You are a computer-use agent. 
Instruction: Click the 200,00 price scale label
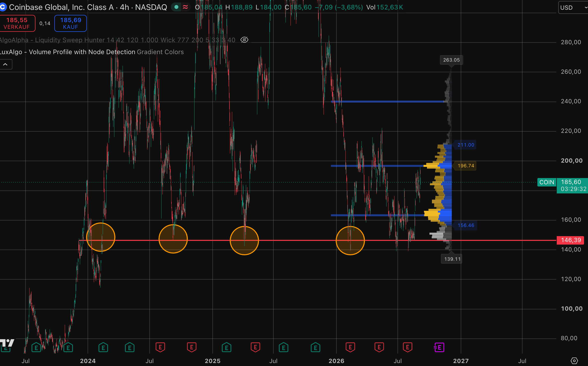pos(572,161)
